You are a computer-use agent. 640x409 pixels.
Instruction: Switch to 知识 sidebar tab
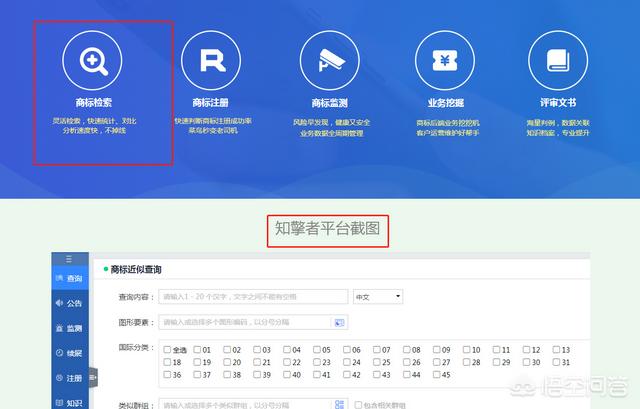[x=70, y=403]
